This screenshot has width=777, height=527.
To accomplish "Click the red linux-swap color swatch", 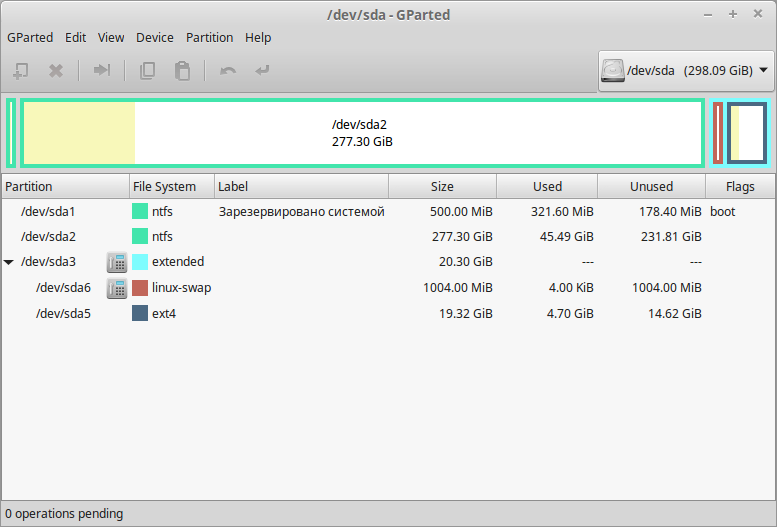I will (140, 288).
